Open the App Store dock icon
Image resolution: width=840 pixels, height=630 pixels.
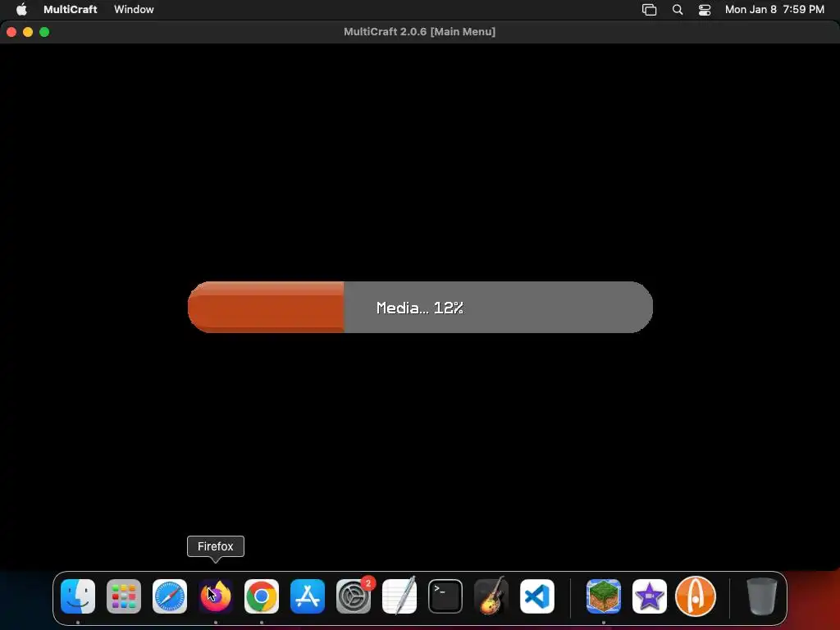pos(308,596)
